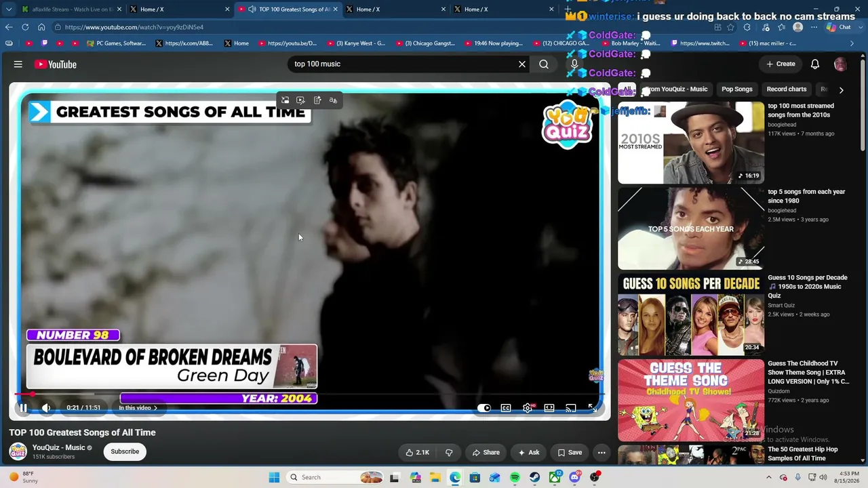Open File Explorer from the taskbar
Viewport: 868px width, 488px height.
click(x=435, y=477)
